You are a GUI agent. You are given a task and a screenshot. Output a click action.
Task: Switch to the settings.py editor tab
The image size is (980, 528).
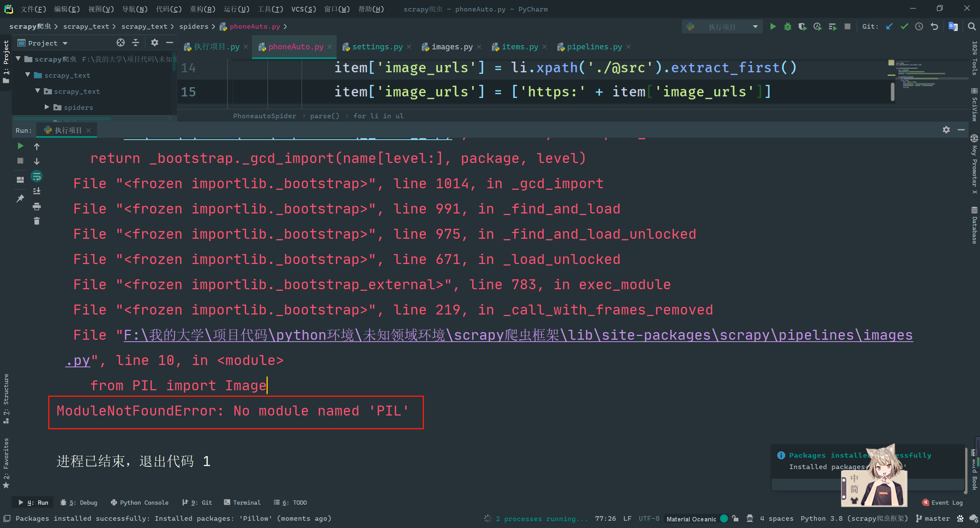coord(377,47)
